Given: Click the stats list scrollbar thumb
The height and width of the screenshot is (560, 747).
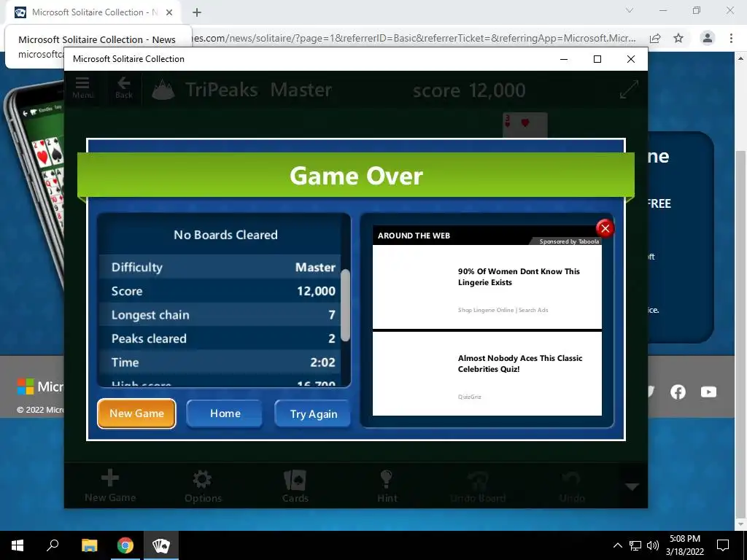Looking at the screenshot, I should tap(345, 306).
